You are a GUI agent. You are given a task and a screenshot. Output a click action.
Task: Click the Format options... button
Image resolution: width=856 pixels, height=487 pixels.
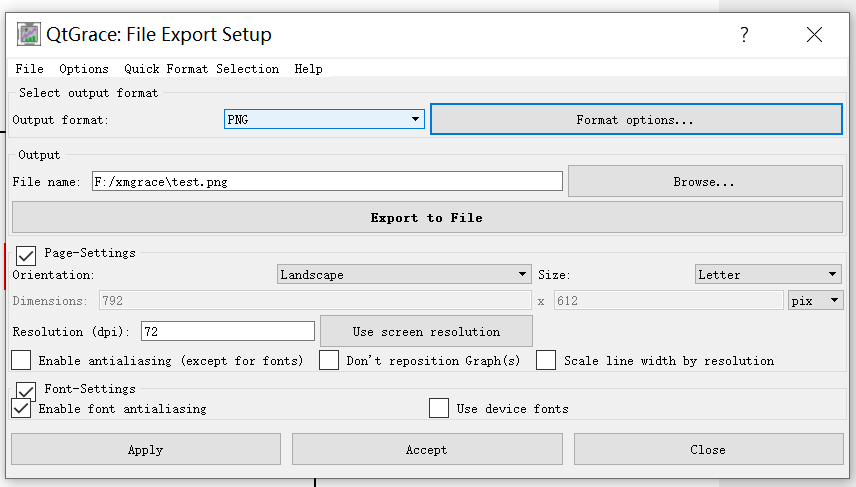click(x=636, y=120)
